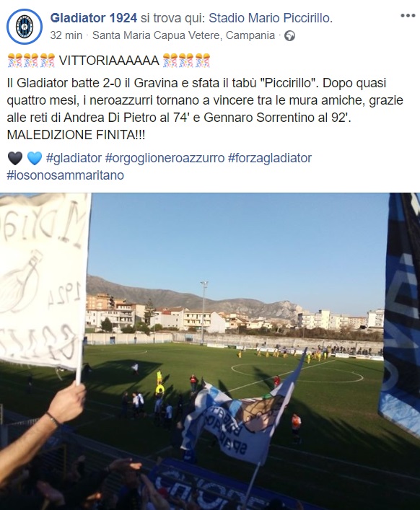Click the 32 min timestamp

(66, 35)
